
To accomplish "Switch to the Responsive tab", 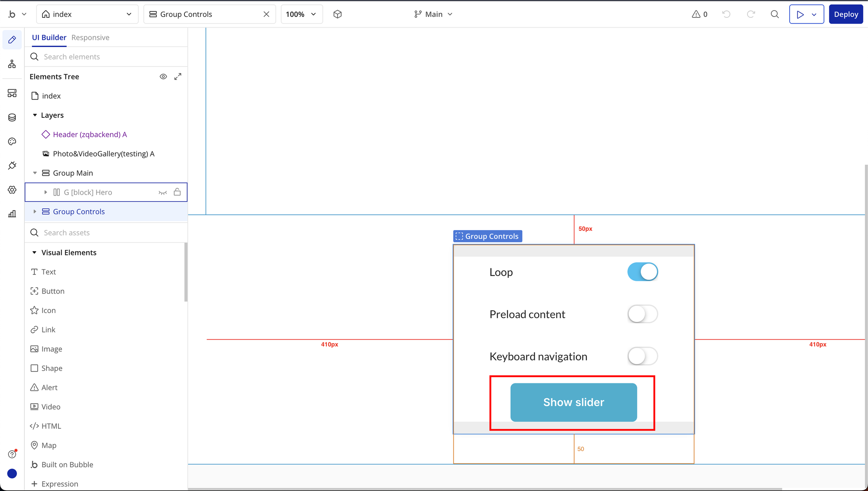I will click(90, 38).
